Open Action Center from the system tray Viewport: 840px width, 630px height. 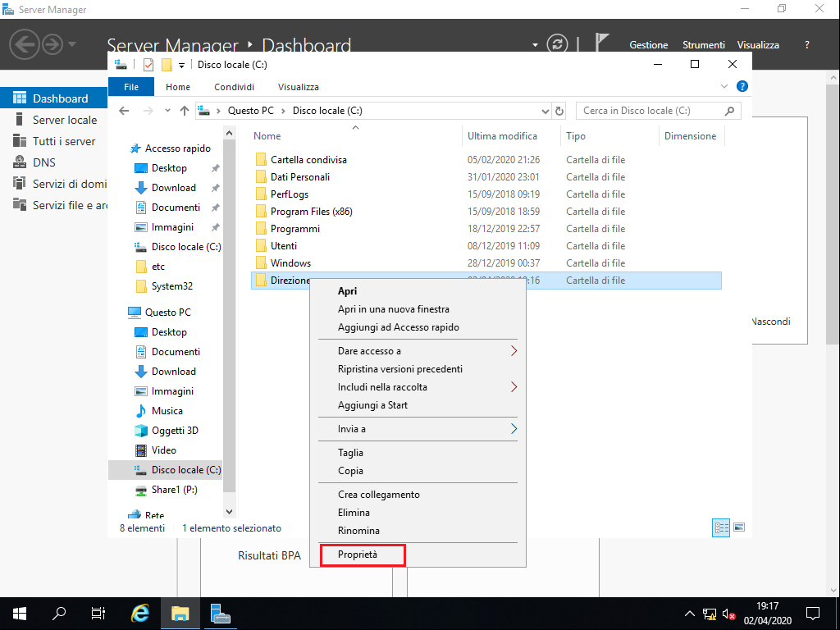pos(812,613)
